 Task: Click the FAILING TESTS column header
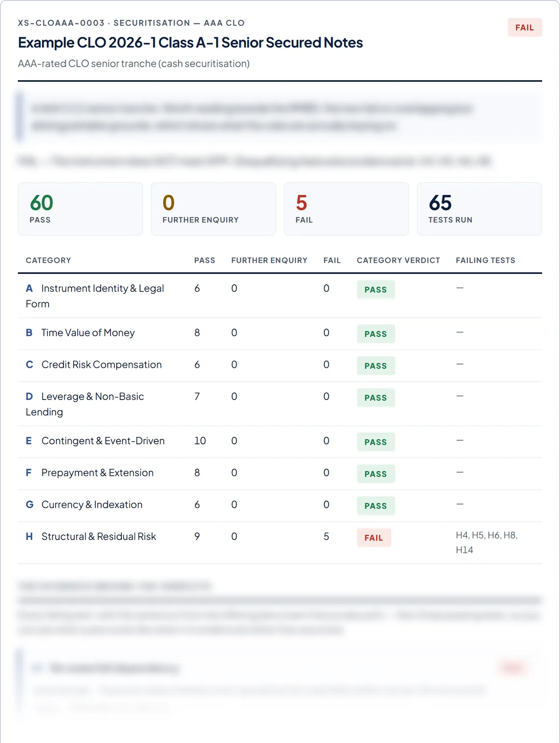pos(485,260)
